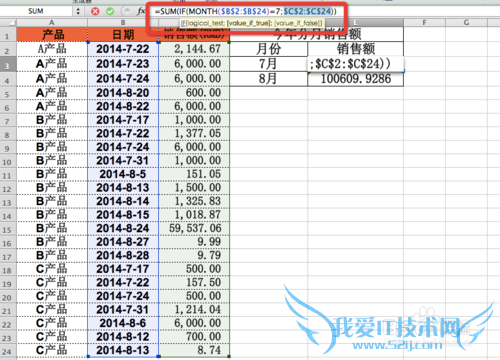This screenshot has width=500, height=360.
Task: Click the 产品 header cell
Action: pyautogui.click(x=52, y=35)
